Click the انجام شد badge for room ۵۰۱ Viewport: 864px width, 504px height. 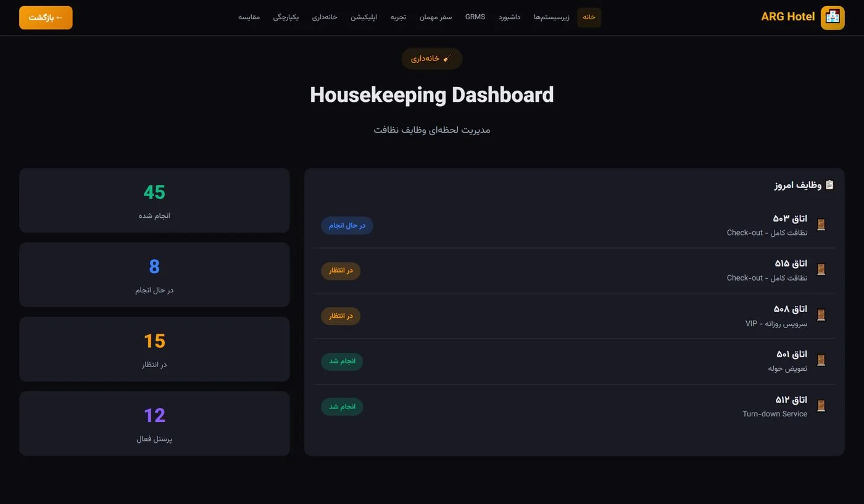342,361
